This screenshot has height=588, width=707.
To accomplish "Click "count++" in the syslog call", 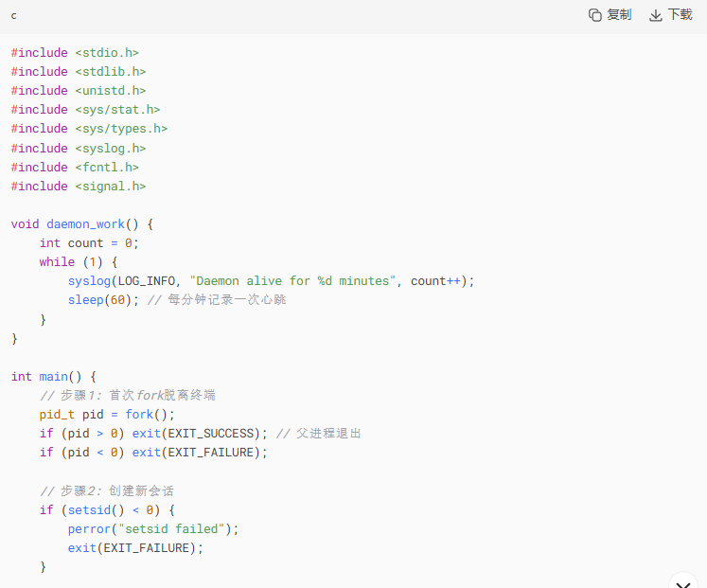I will pyautogui.click(x=435, y=281).
